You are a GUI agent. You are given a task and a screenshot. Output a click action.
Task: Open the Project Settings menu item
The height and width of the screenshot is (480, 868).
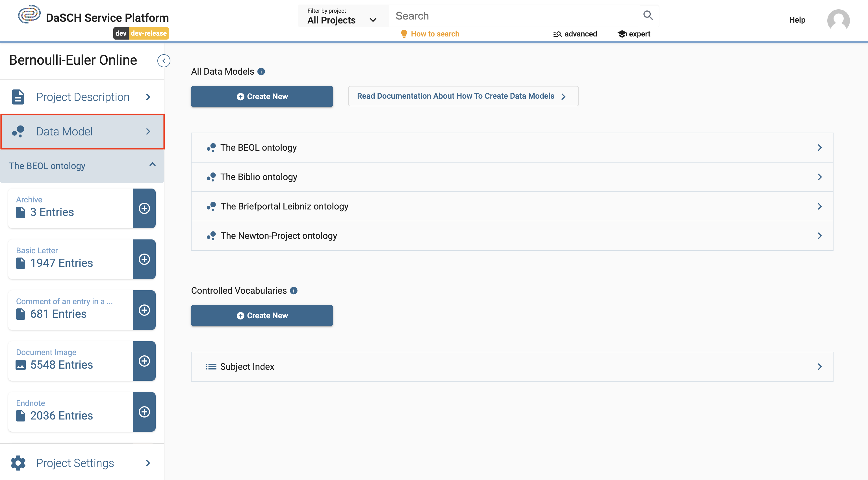coord(82,463)
